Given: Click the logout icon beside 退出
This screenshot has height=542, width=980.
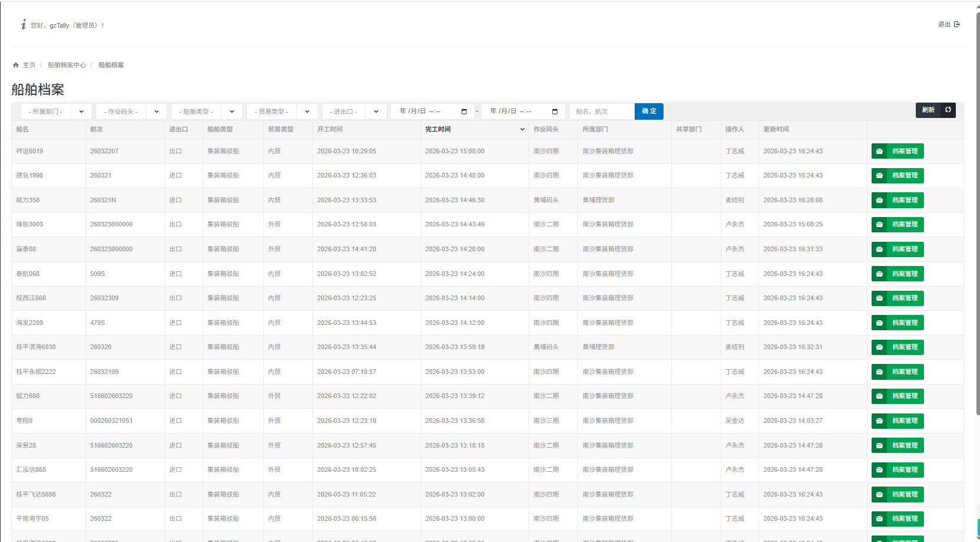Looking at the screenshot, I should coord(957,24).
